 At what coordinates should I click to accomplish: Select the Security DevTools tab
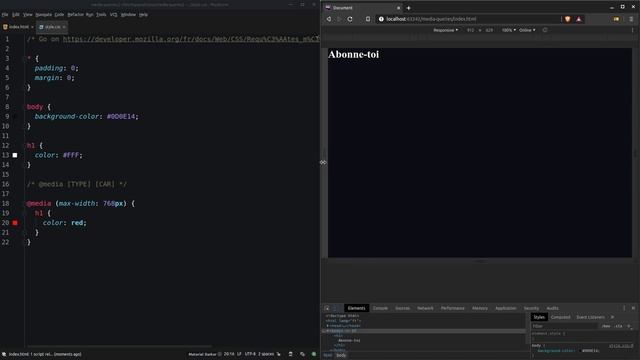point(531,308)
